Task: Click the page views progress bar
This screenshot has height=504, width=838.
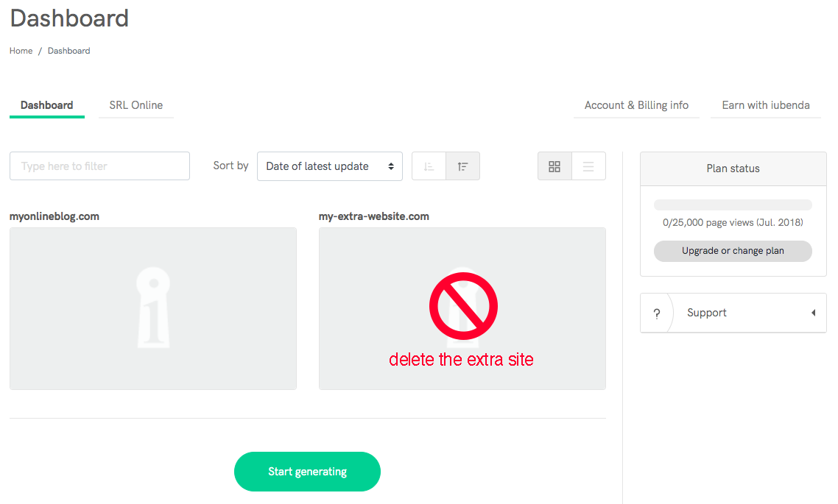Action: (733, 204)
